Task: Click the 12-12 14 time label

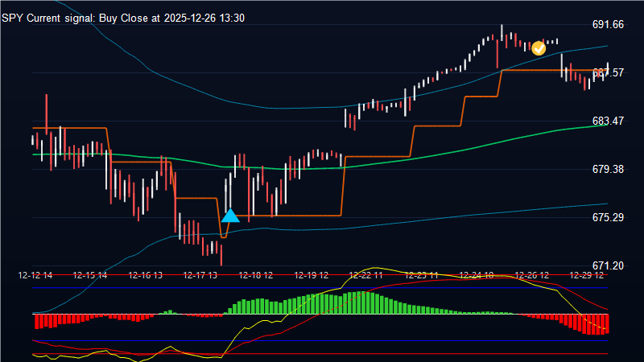Action: pos(35,275)
